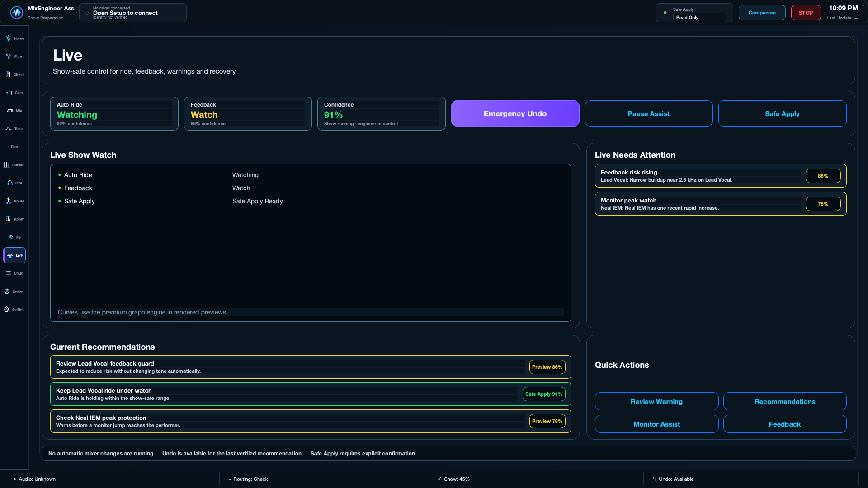Open the Safe Apply Read Only selector

(700, 17)
